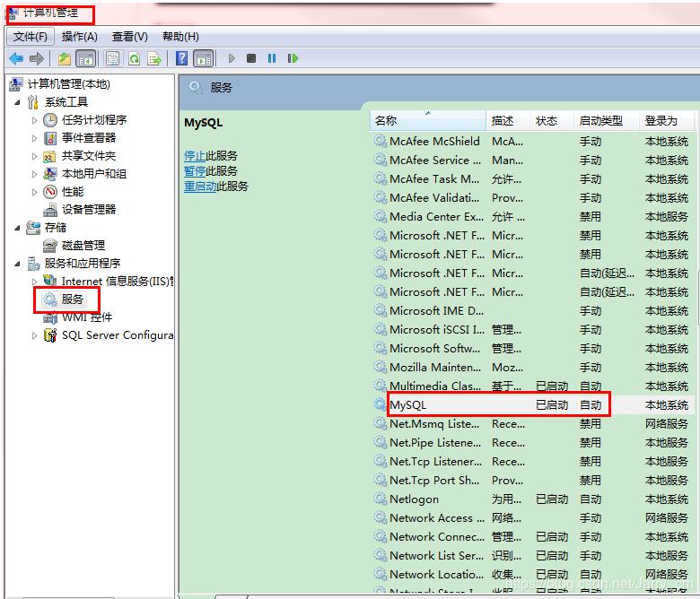Sort by the 名称 column header

(x=428, y=120)
